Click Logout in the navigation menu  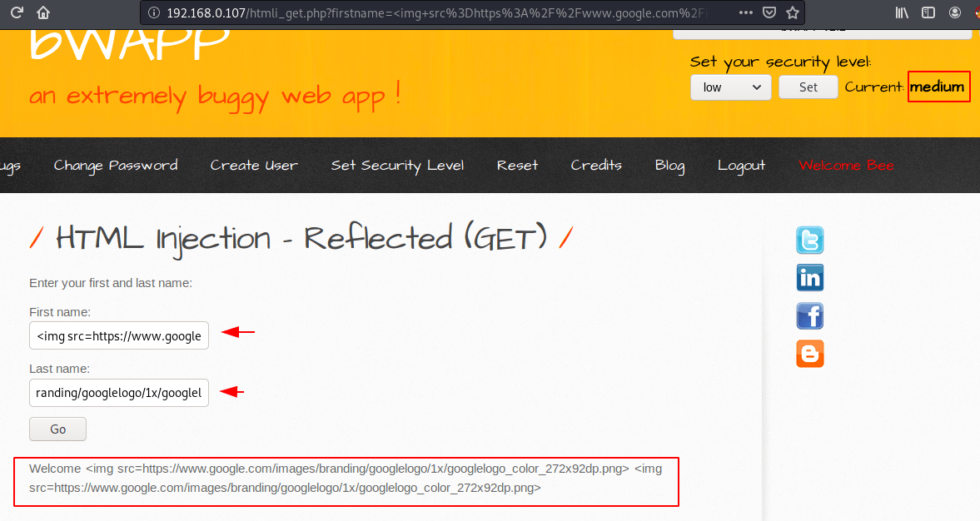(x=741, y=165)
